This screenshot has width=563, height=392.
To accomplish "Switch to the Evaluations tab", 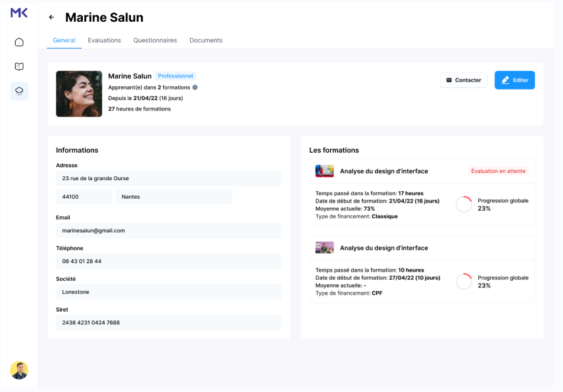I will click(104, 40).
